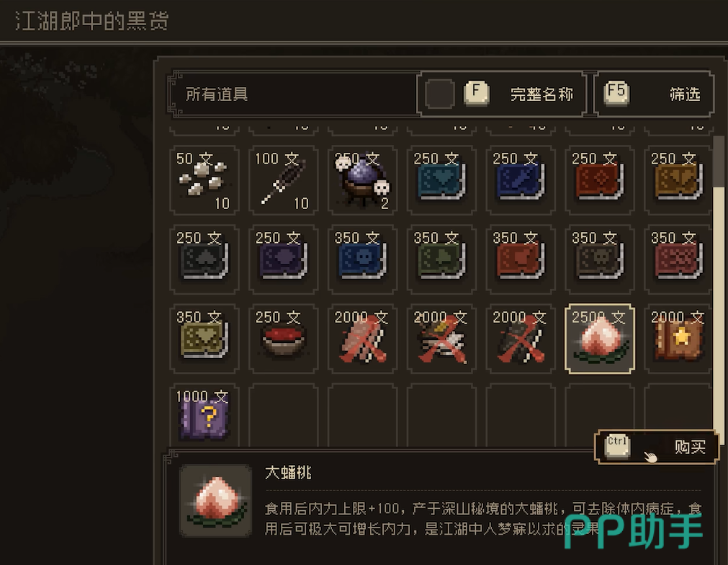Select the 2500 文 peach item
The width and height of the screenshot is (728, 565).
click(x=599, y=339)
